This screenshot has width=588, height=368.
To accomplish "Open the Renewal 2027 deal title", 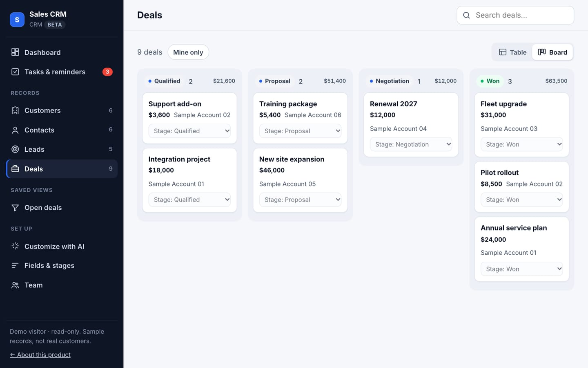I will [x=394, y=104].
